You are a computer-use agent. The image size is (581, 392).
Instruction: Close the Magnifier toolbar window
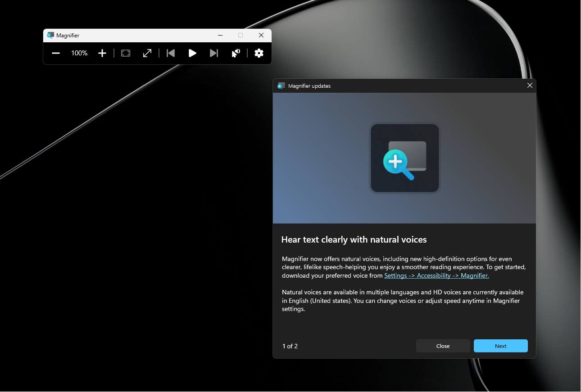(x=261, y=35)
